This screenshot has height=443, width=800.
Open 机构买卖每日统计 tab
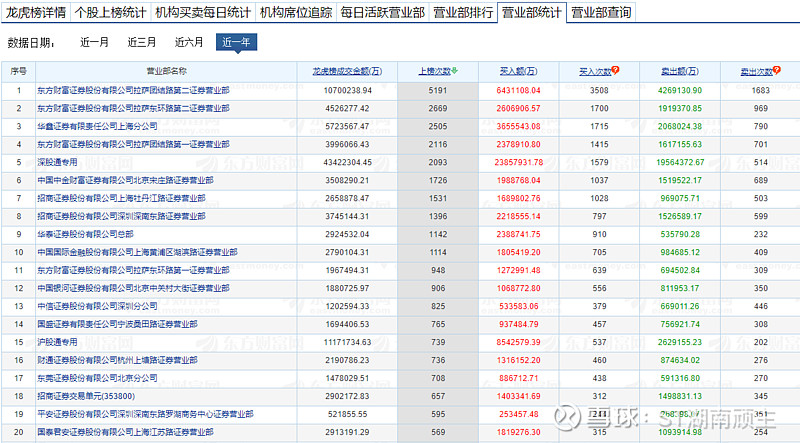click(203, 12)
